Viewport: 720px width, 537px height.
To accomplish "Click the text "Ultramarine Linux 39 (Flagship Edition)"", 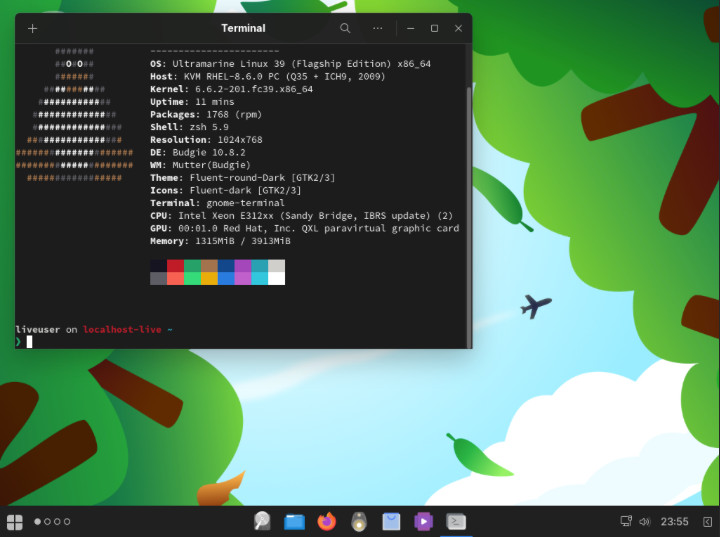I will (281, 64).
